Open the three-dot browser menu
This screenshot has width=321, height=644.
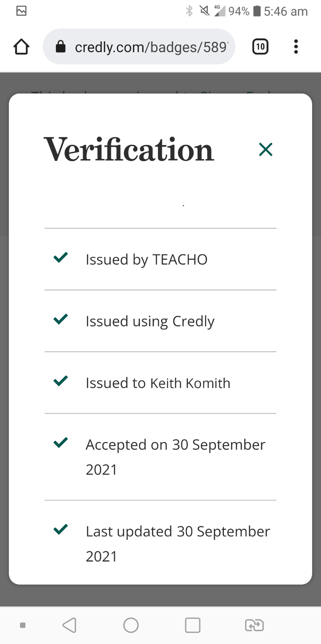tap(296, 46)
